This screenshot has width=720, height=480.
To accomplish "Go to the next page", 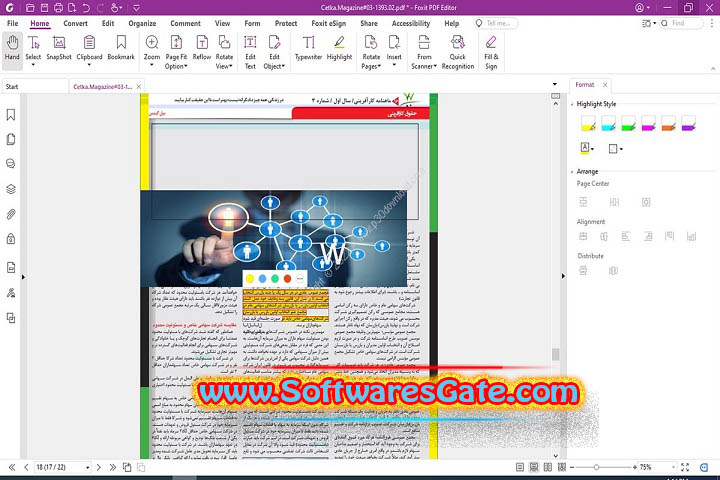I will coord(99,467).
